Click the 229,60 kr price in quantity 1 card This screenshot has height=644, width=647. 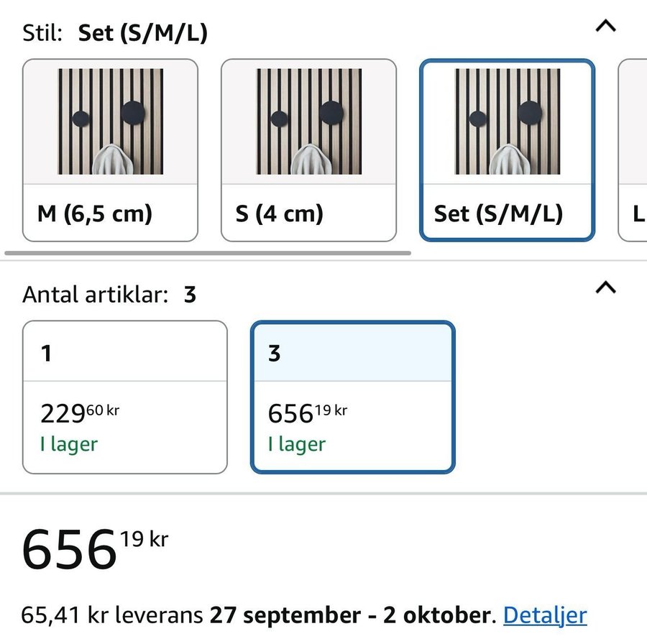[80, 413]
